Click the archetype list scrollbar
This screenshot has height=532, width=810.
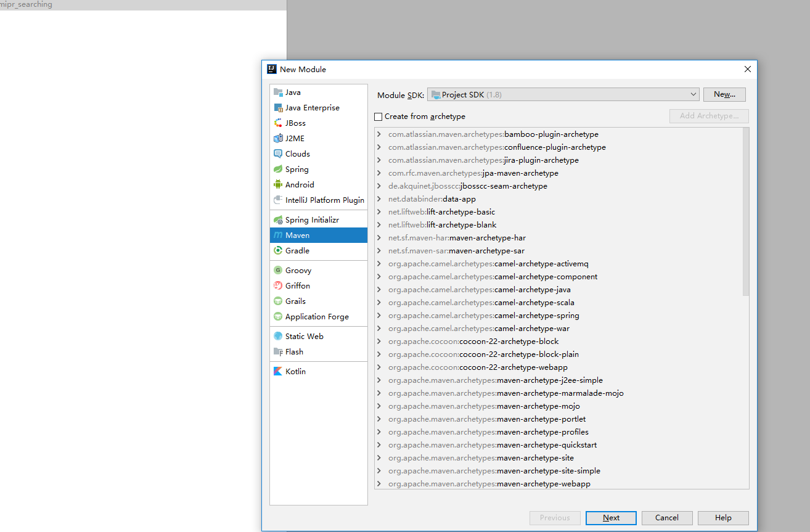click(746, 211)
